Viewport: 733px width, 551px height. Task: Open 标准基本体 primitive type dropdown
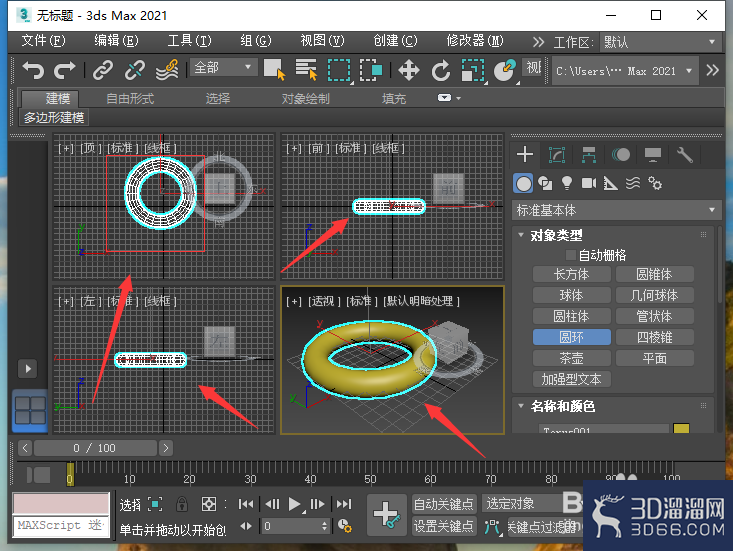(616, 210)
